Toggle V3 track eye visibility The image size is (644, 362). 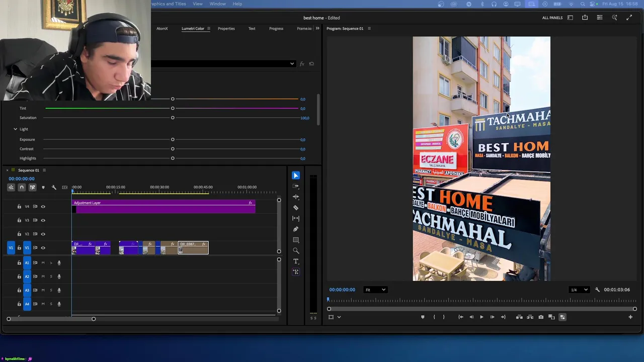click(43, 220)
